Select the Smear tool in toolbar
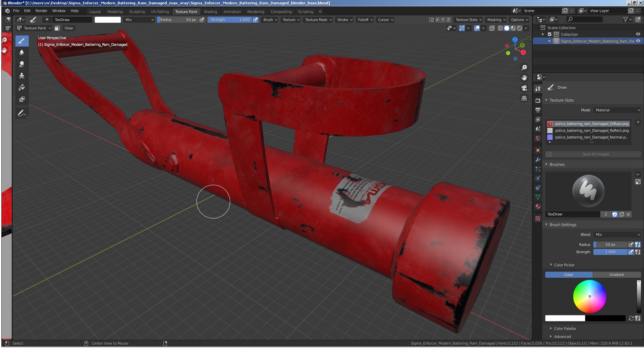This screenshot has width=644, height=348. coord(22,64)
